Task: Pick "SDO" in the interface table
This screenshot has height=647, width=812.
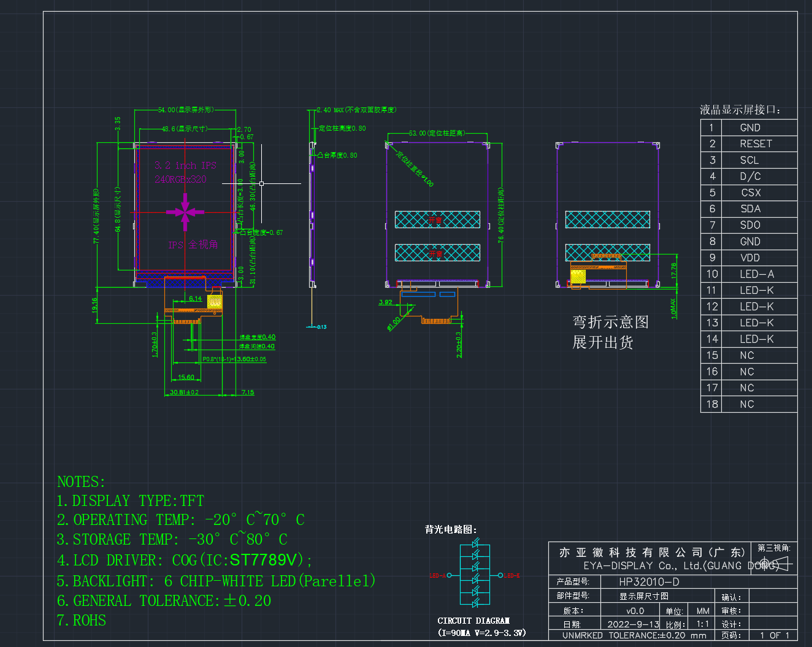Action: (750, 225)
